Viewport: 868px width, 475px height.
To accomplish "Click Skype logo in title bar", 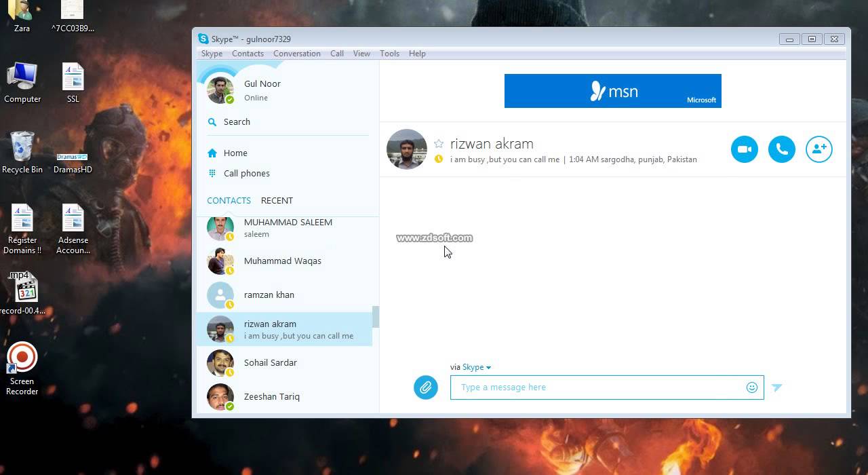I will coord(203,39).
